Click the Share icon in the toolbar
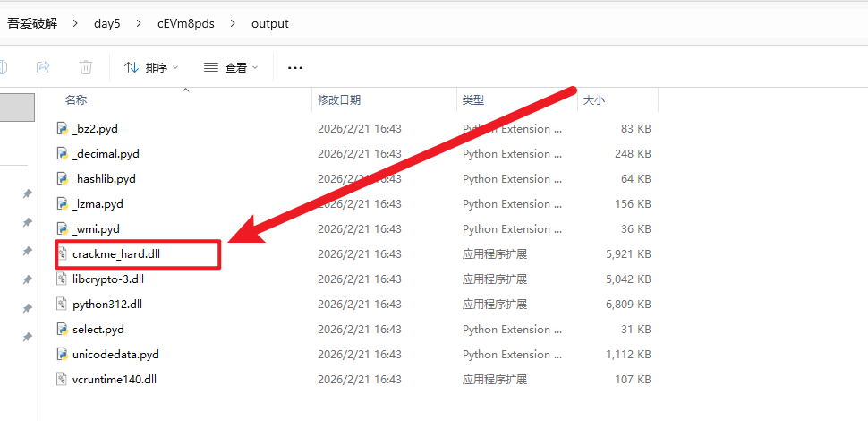Viewport: 868px width, 421px height. point(42,67)
